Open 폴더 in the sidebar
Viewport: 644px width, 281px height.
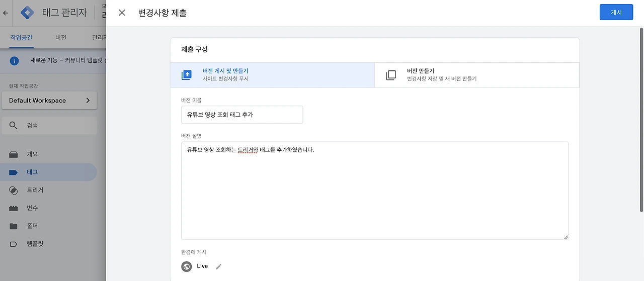click(32, 226)
